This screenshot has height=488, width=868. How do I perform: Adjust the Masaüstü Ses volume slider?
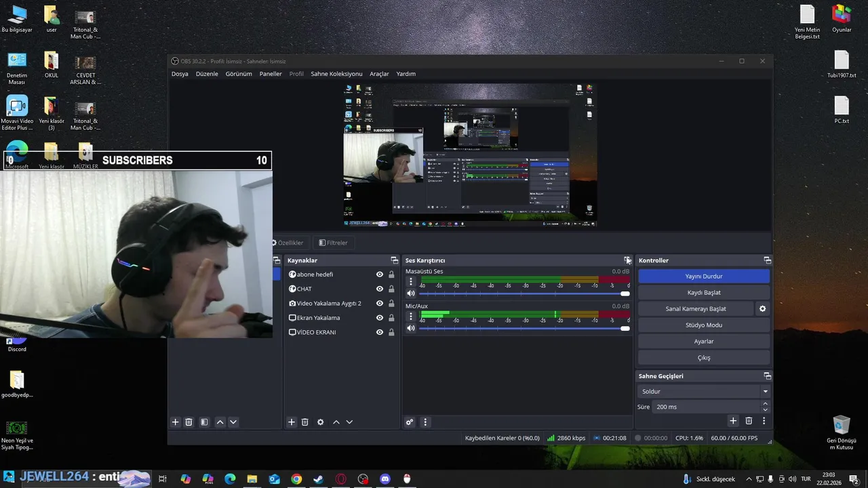click(x=524, y=293)
